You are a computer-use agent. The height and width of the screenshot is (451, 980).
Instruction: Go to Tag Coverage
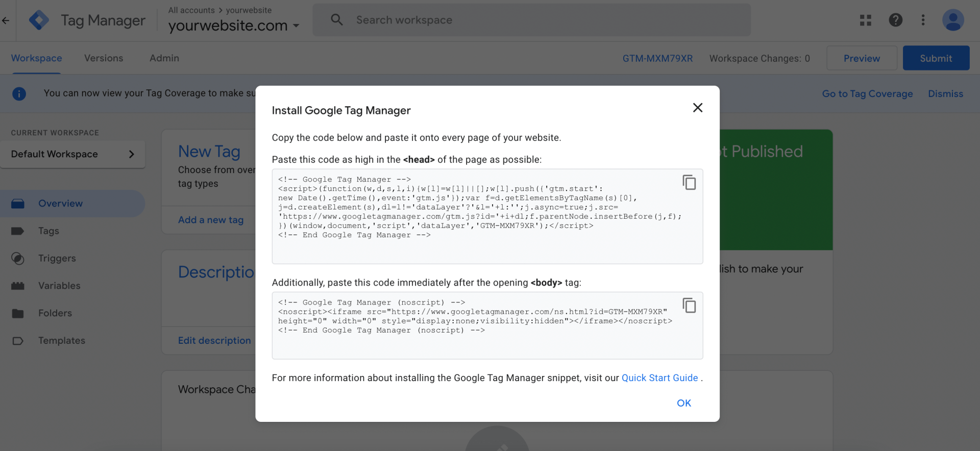point(867,94)
